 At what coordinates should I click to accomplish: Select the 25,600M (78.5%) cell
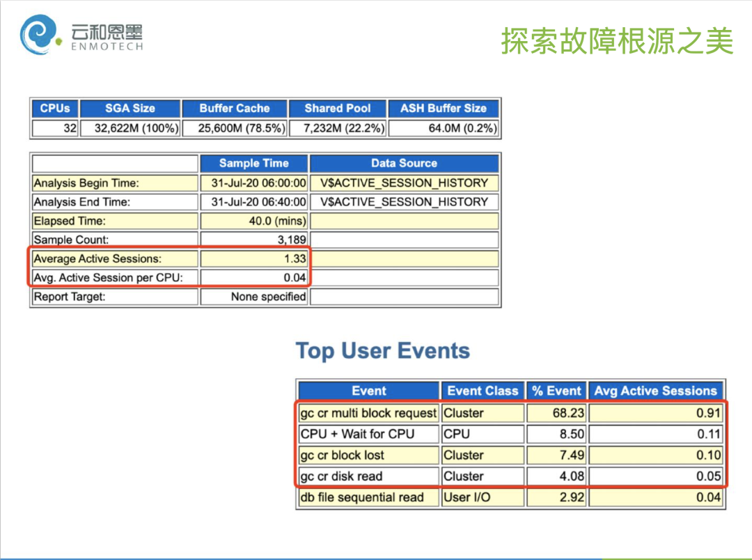(x=235, y=128)
